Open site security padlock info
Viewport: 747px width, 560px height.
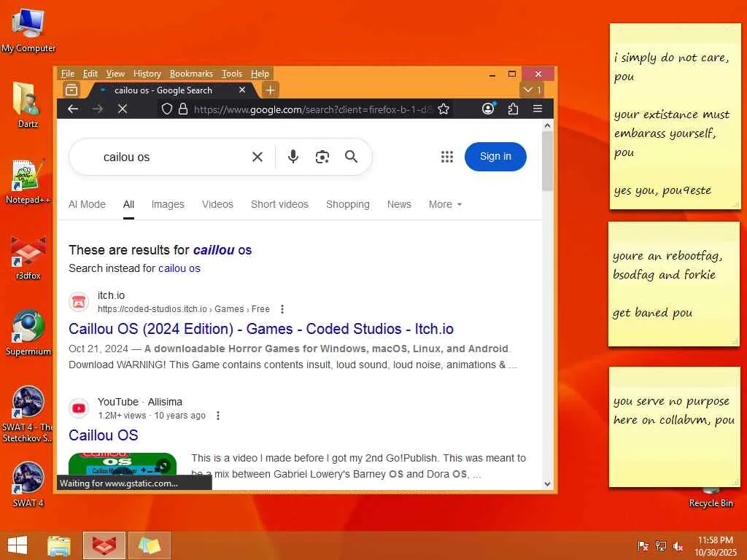tap(183, 109)
